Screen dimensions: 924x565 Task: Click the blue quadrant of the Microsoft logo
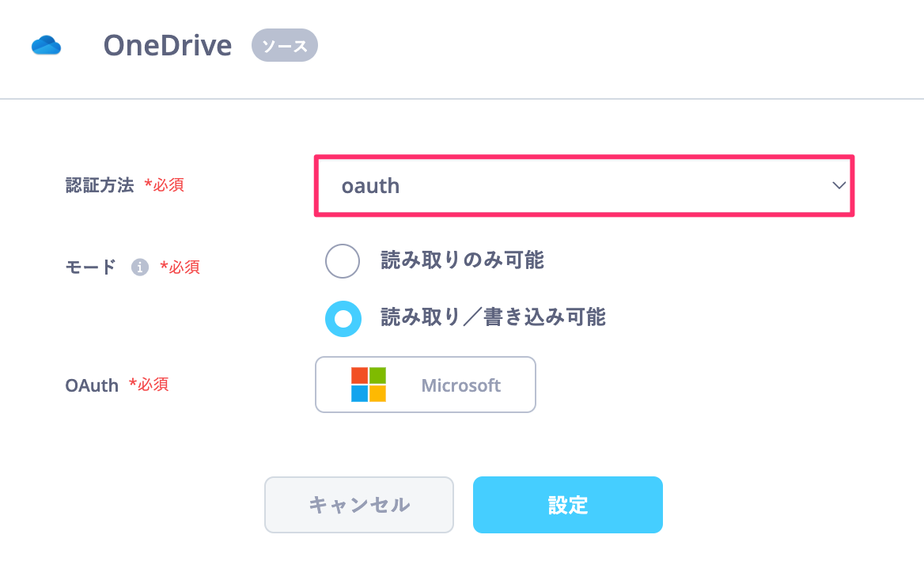click(361, 393)
